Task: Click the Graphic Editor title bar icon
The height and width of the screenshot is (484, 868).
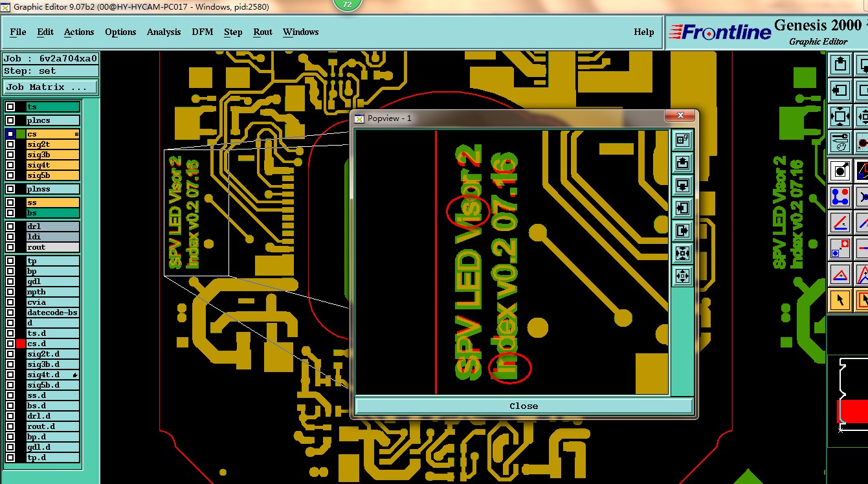Action: click(x=6, y=6)
